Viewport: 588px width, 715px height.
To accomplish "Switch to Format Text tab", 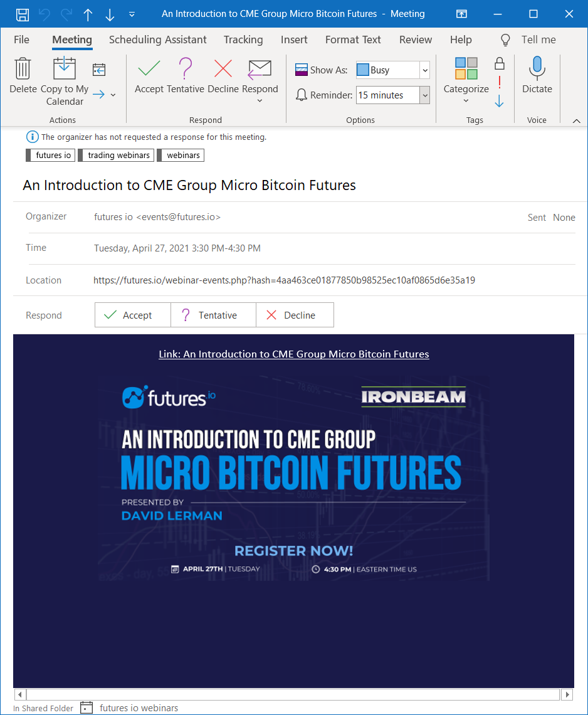I will (x=353, y=40).
